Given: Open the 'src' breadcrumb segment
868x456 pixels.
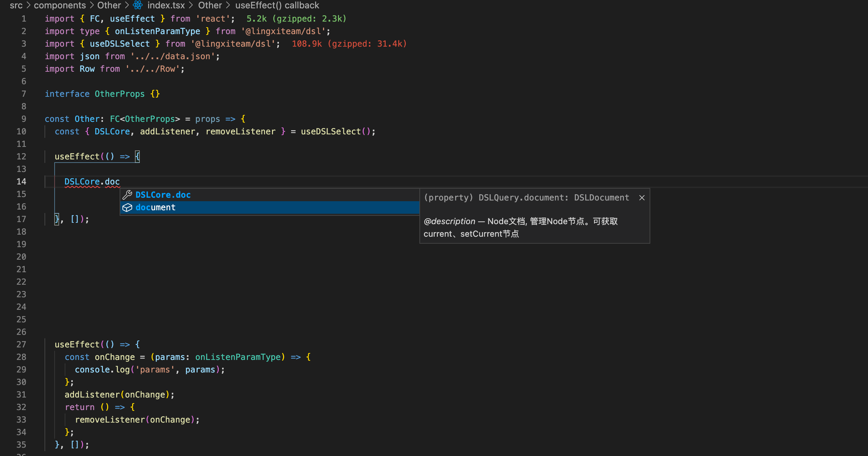Looking at the screenshot, I should tap(16, 5).
